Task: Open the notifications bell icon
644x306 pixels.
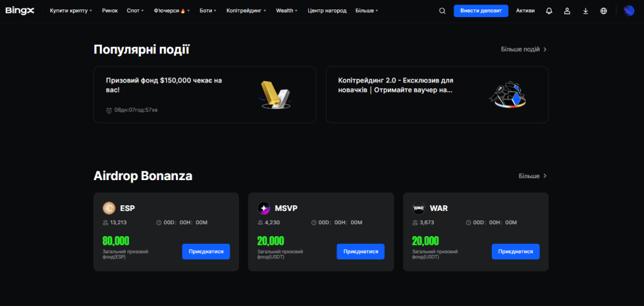Action: pos(549,11)
